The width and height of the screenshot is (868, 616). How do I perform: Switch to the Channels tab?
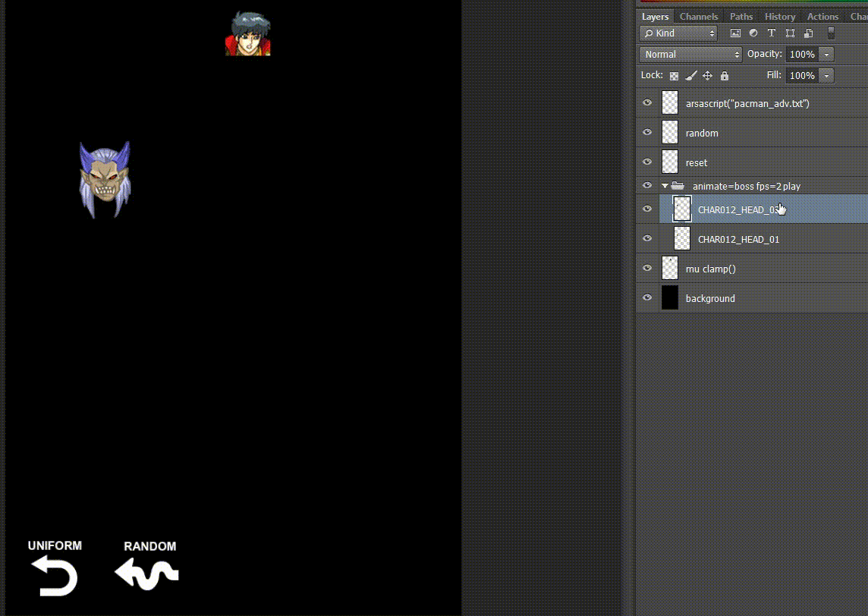click(x=699, y=17)
